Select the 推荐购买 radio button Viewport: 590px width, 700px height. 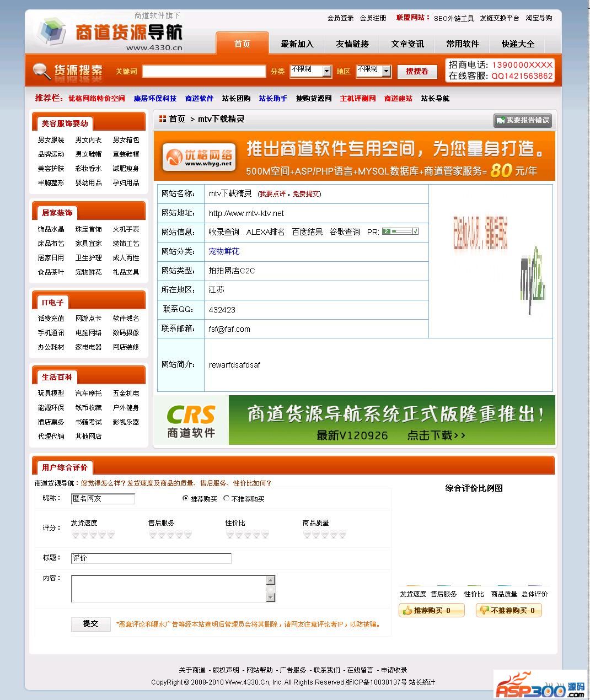[185, 498]
